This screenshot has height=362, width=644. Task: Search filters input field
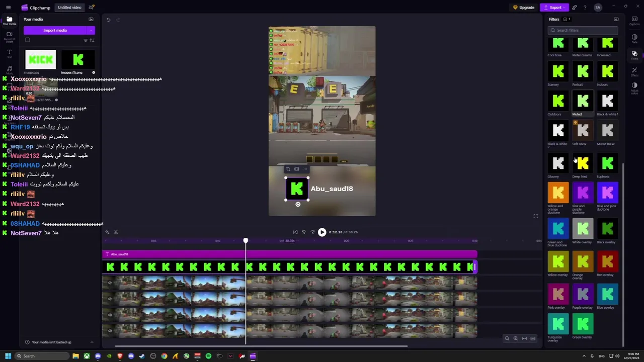(583, 30)
